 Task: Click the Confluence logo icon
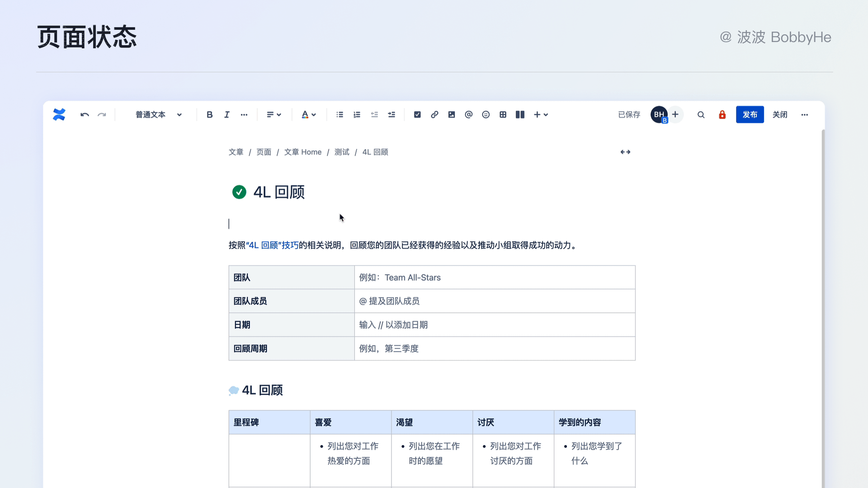[59, 115]
